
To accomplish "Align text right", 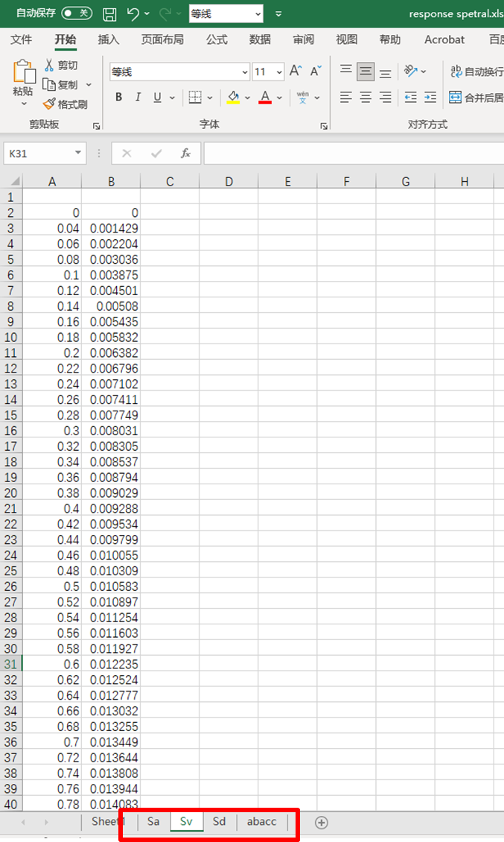I will (386, 97).
